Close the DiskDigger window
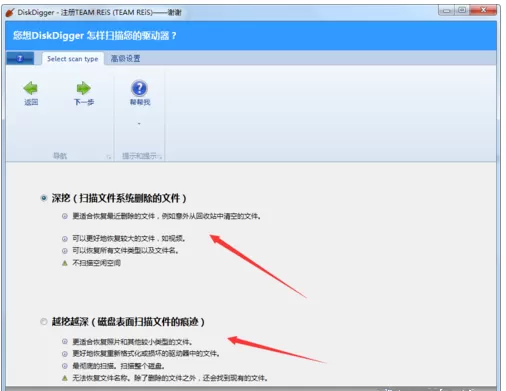The image size is (506, 391). [x=483, y=10]
